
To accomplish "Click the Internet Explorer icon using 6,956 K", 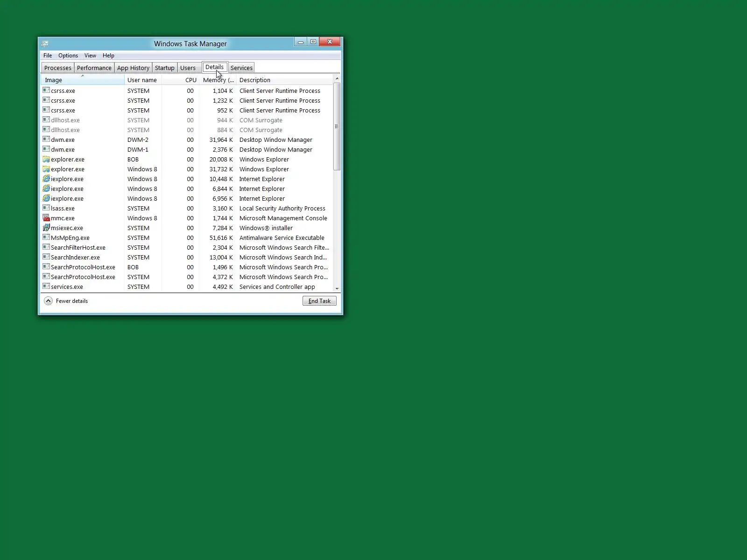I will [46, 198].
